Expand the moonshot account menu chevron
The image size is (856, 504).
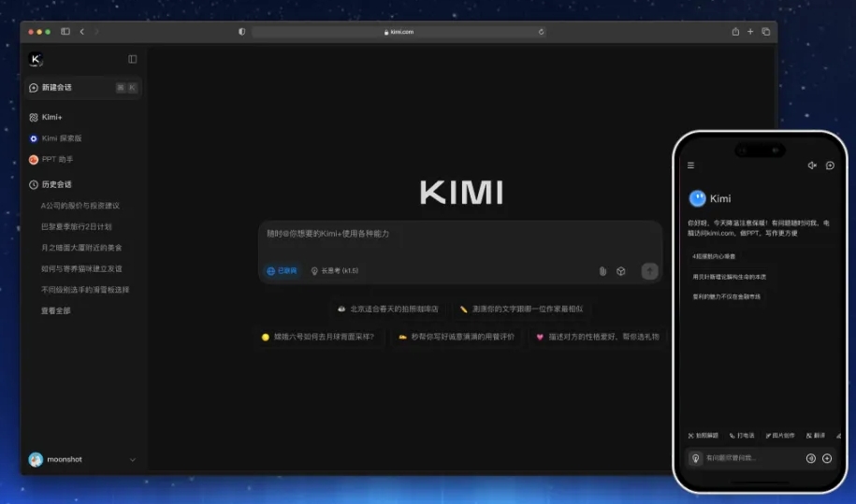click(132, 460)
